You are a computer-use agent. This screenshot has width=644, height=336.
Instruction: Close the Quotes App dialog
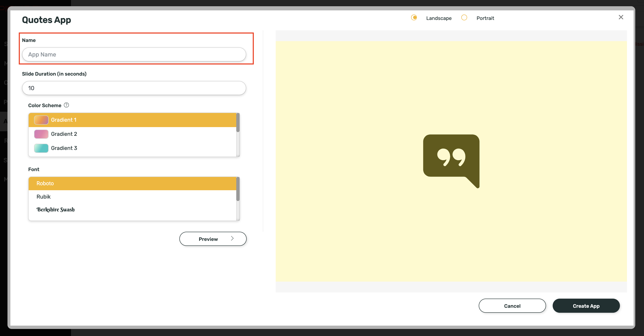coord(621,17)
